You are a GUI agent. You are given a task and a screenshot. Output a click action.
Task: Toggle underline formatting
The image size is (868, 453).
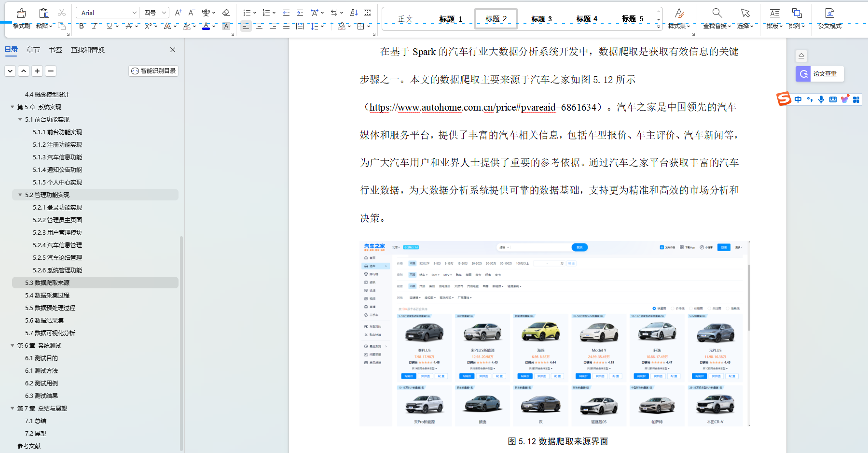pyautogui.click(x=110, y=26)
